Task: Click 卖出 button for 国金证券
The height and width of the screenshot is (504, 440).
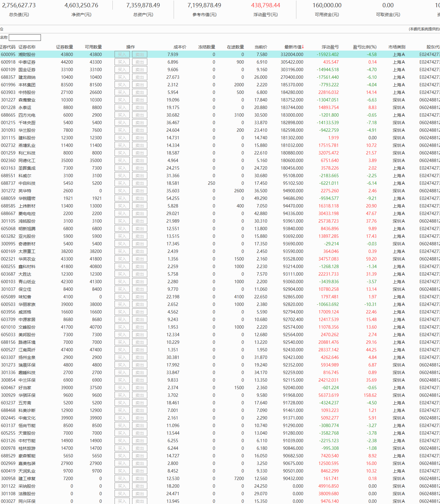Action: click(x=140, y=70)
